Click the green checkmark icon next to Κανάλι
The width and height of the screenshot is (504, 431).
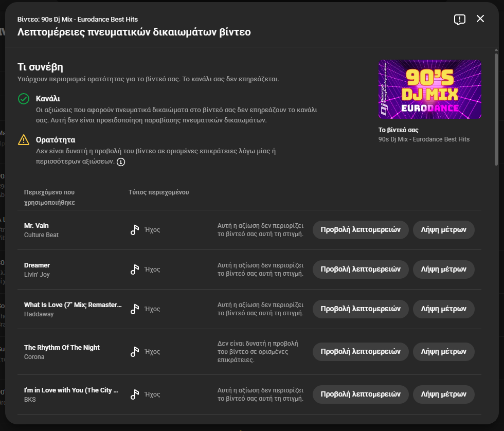coord(24,99)
